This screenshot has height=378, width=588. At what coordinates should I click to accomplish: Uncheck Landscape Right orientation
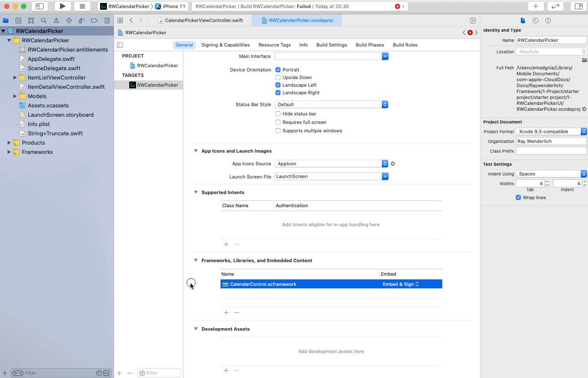point(278,93)
